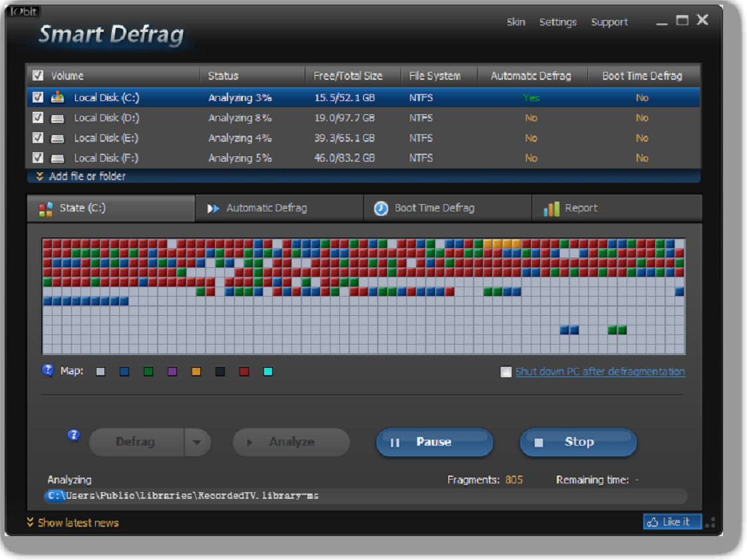Uncheck the Local Disk (F:) checkbox
The image size is (747, 560).
(38, 158)
